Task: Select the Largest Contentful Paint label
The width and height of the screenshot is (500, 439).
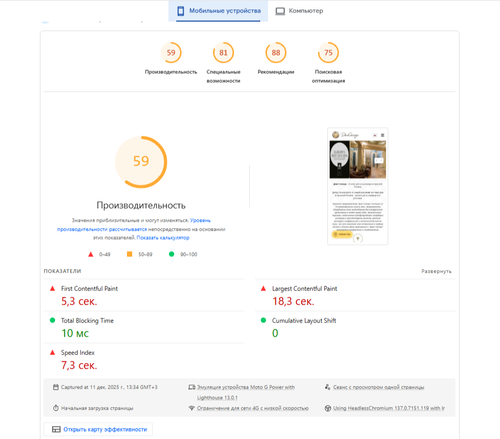Action: [x=304, y=289]
